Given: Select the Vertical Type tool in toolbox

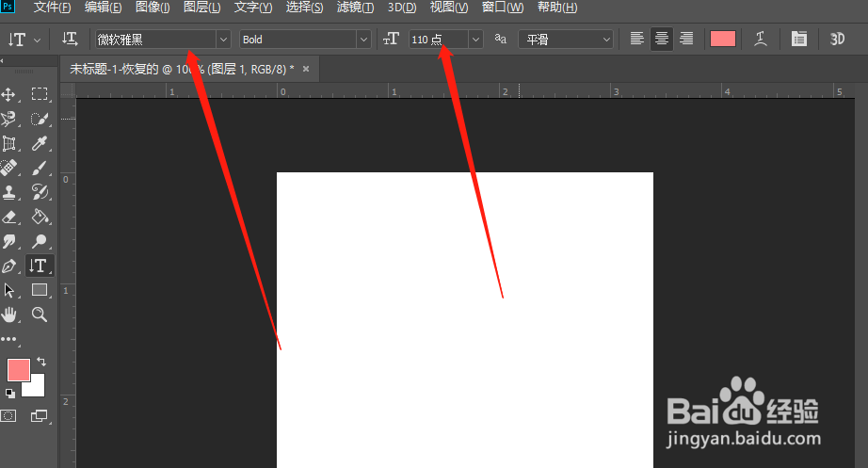Looking at the screenshot, I should pyautogui.click(x=40, y=266).
